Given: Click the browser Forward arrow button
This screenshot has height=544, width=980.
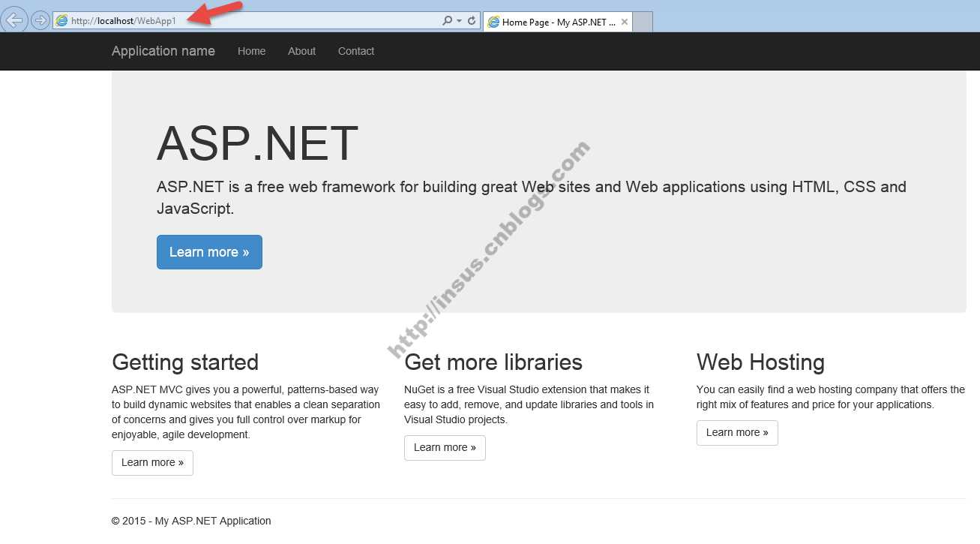Looking at the screenshot, I should [x=40, y=20].
